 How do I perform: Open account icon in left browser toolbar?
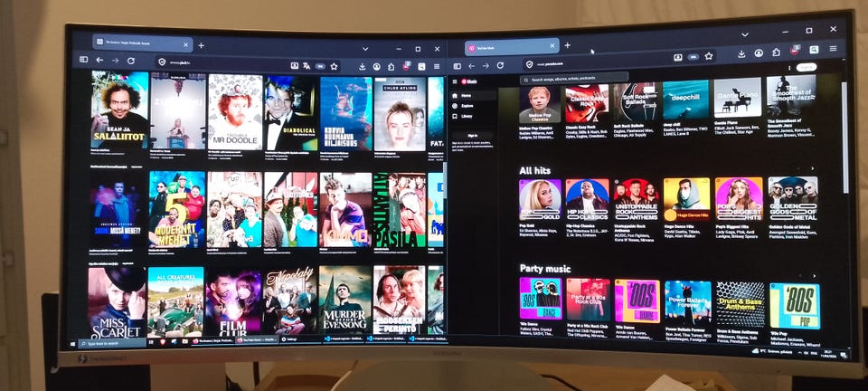376,66
